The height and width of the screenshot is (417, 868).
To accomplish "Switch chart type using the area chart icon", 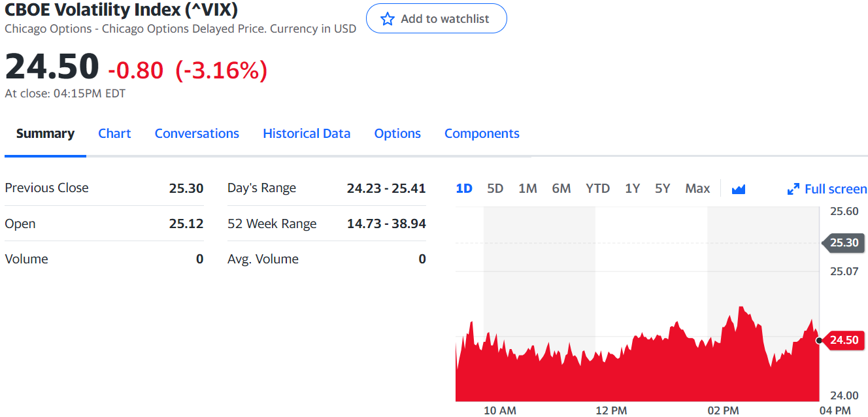I will pyautogui.click(x=739, y=189).
